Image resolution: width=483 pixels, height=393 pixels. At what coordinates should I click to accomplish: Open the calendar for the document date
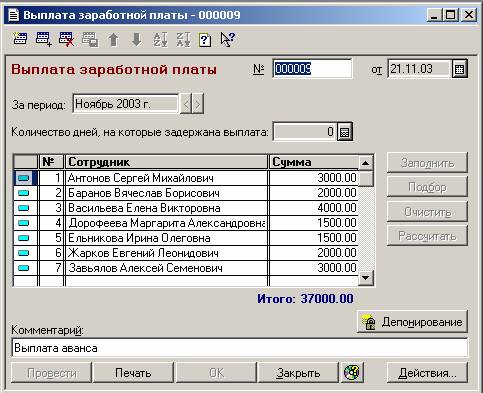click(x=460, y=69)
